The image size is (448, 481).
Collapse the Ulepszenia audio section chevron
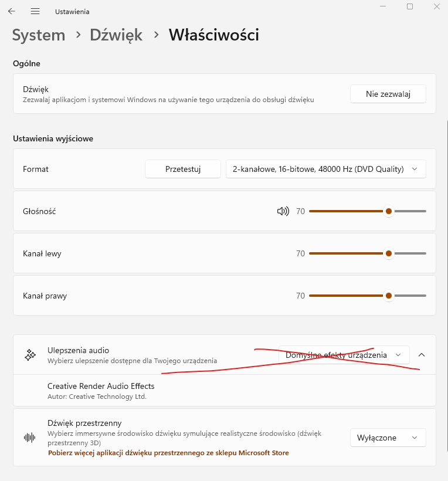click(x=421, y=355)
